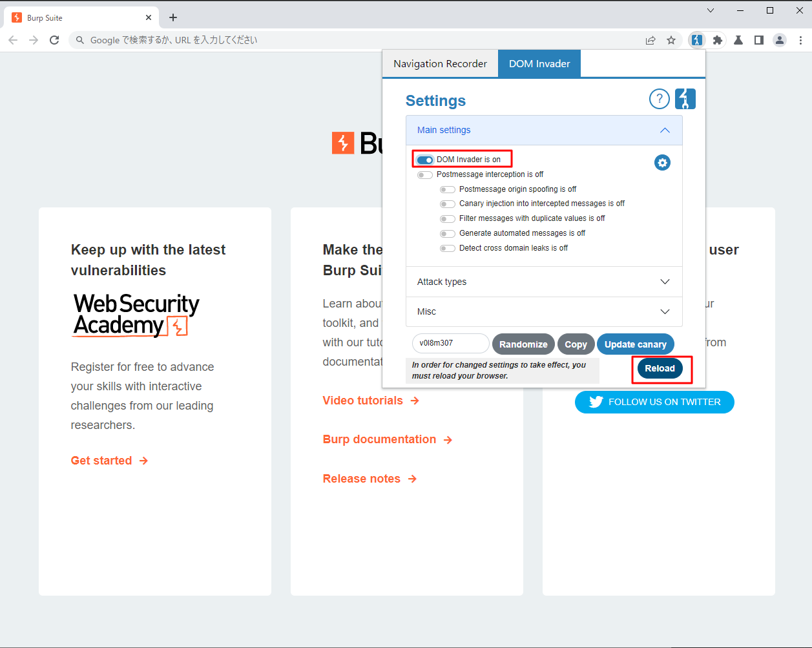812x648 pixels.
Task: Click the Randomize canary button
Action: 523,344
